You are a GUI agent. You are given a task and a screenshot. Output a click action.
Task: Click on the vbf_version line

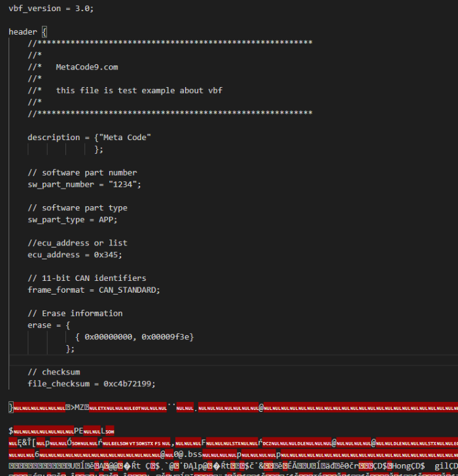coord(50,8)
